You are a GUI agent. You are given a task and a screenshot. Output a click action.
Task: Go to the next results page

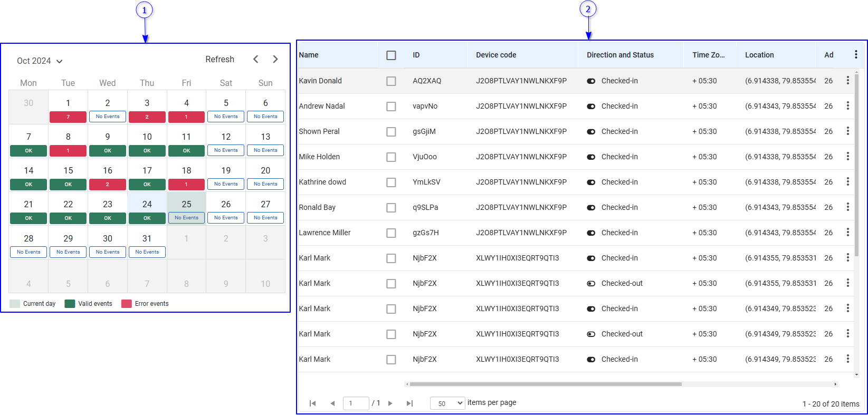[x=390, y=403]
